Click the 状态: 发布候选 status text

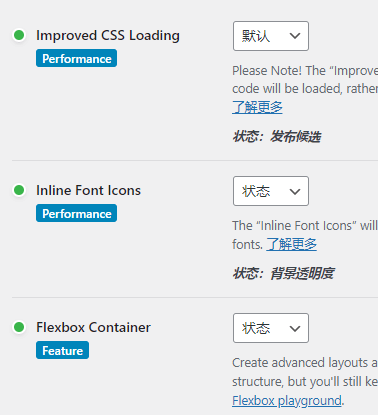(x=276, y=137)
